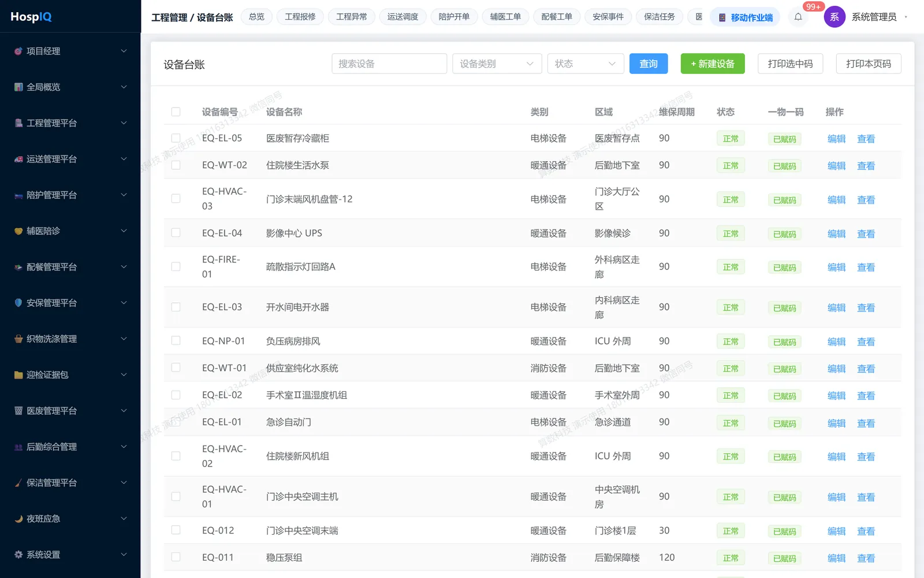
Task: Click the 陪护管理平台 bed icon
Action: 18,195
